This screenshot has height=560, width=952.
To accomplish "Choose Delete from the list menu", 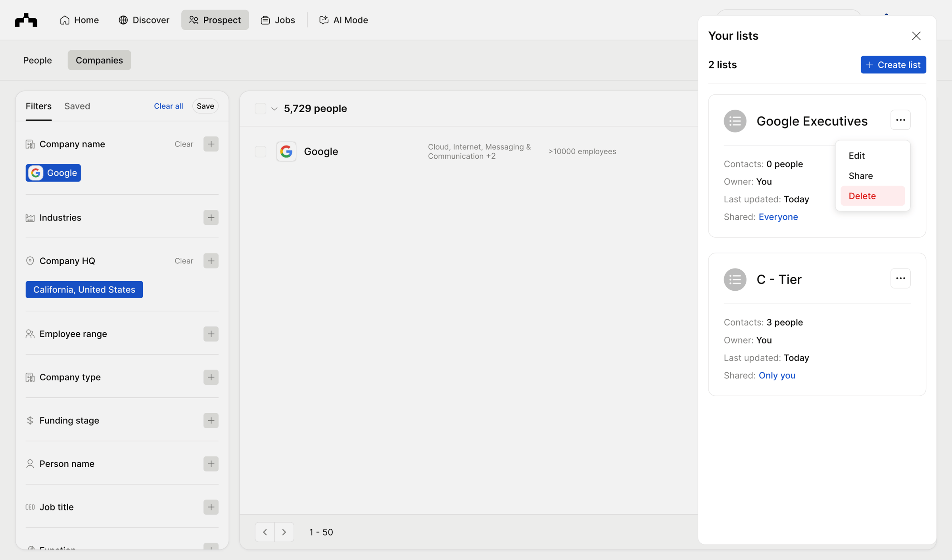I will click(873, 196).
